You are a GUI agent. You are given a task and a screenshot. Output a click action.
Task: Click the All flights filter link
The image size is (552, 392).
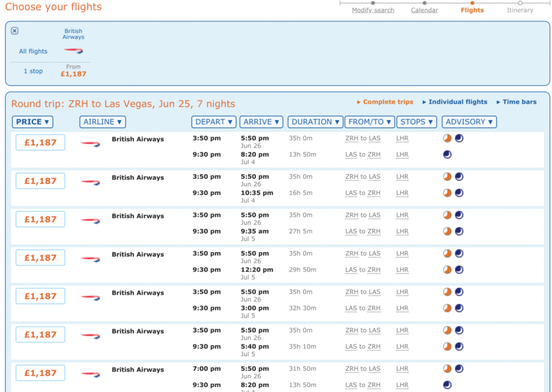click(33, 51)
